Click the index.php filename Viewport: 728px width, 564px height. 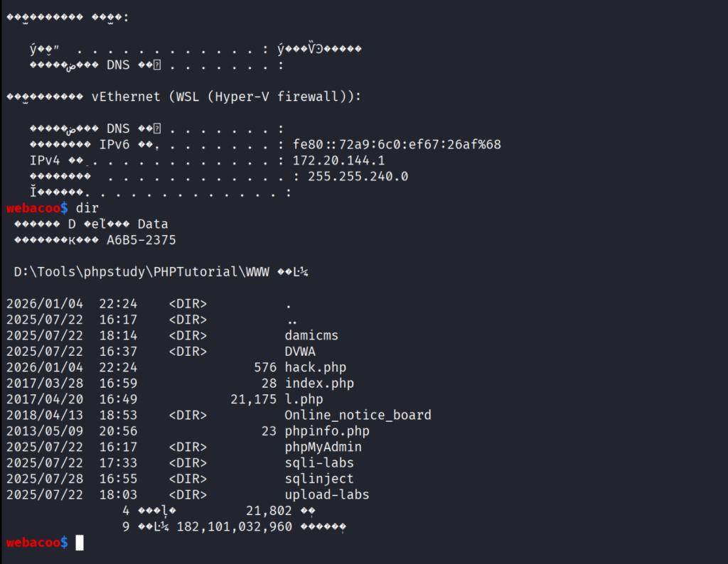[319, 384]
